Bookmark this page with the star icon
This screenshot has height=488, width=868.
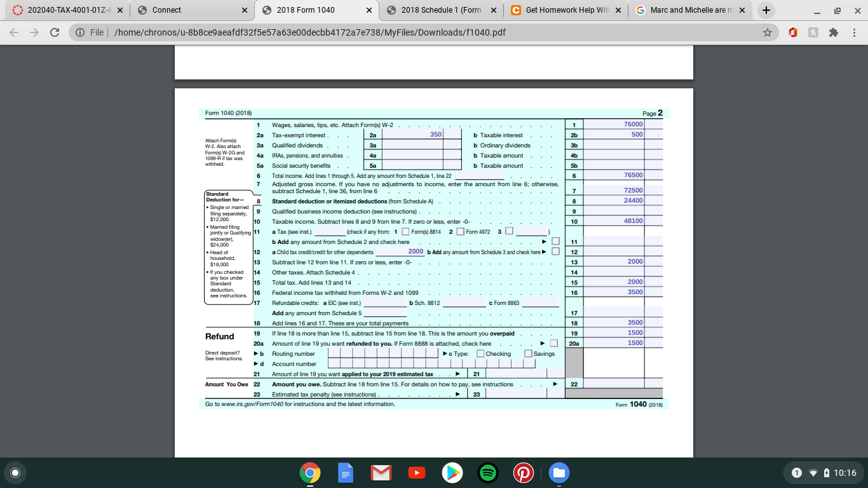[x=767, y=32]
